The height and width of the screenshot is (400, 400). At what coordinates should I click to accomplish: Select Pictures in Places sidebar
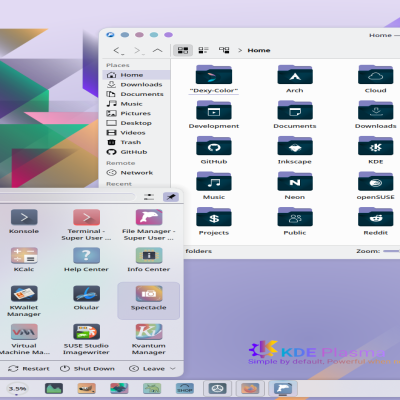pos(136,113)
